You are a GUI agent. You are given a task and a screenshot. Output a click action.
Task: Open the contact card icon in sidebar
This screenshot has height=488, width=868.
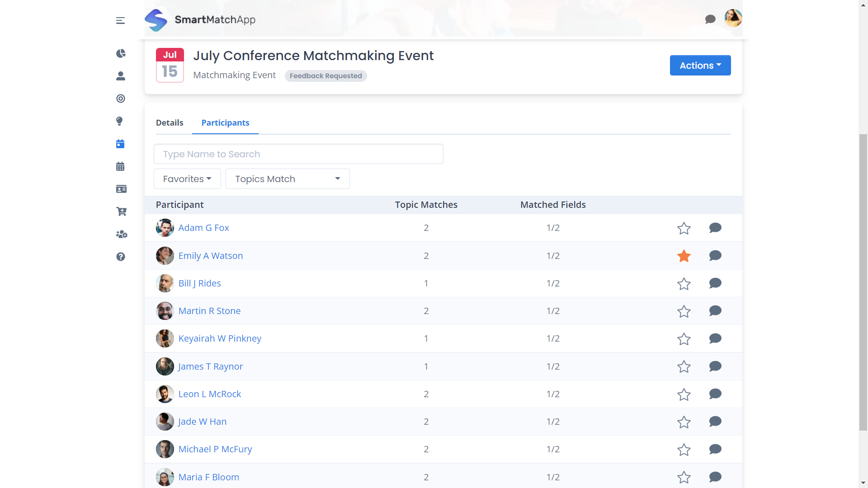tap(121, 189)
